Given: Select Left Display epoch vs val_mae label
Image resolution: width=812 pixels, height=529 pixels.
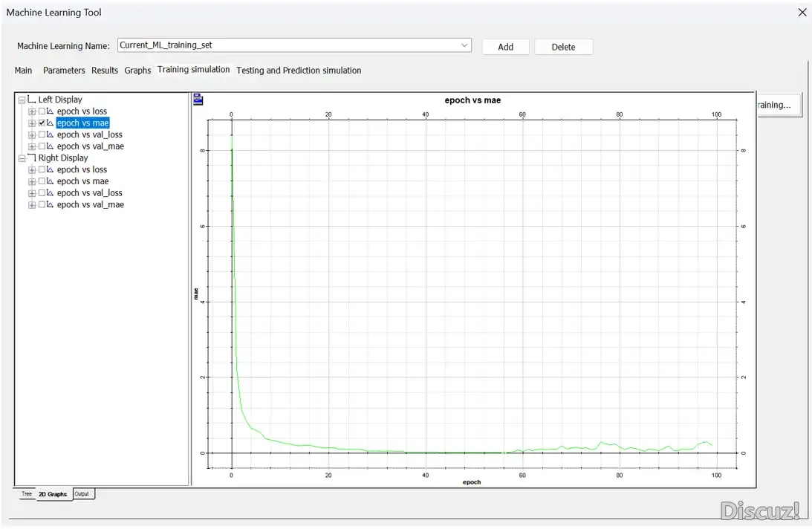Looking at the screenshot, I should click(91, 146).
